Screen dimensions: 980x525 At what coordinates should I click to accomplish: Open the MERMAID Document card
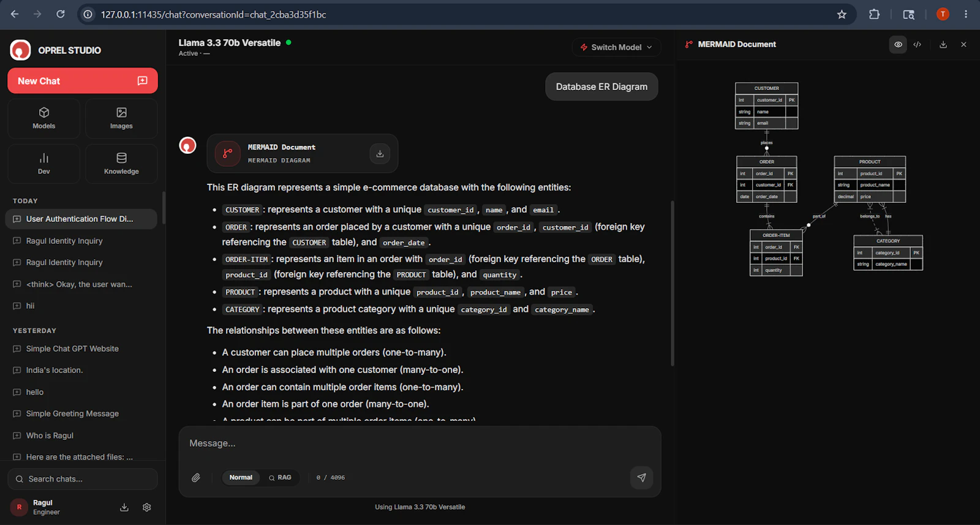pyautogui.click(x=303, y=153)
